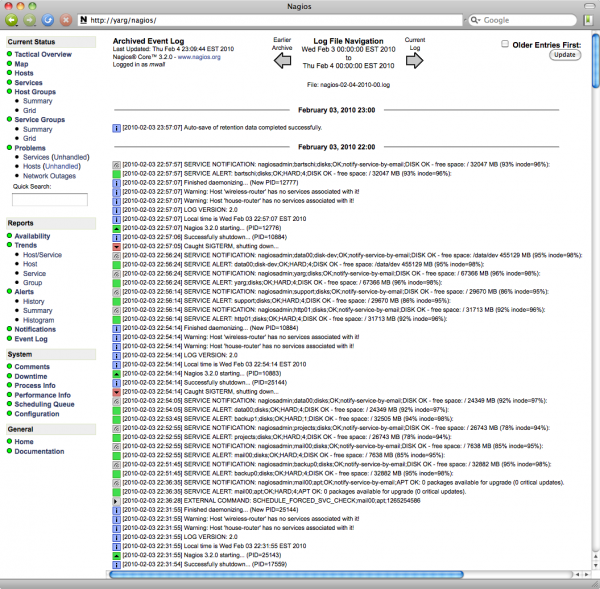Click the Earlier Archive left arrow
600x589 pixels.
point(283,61)
